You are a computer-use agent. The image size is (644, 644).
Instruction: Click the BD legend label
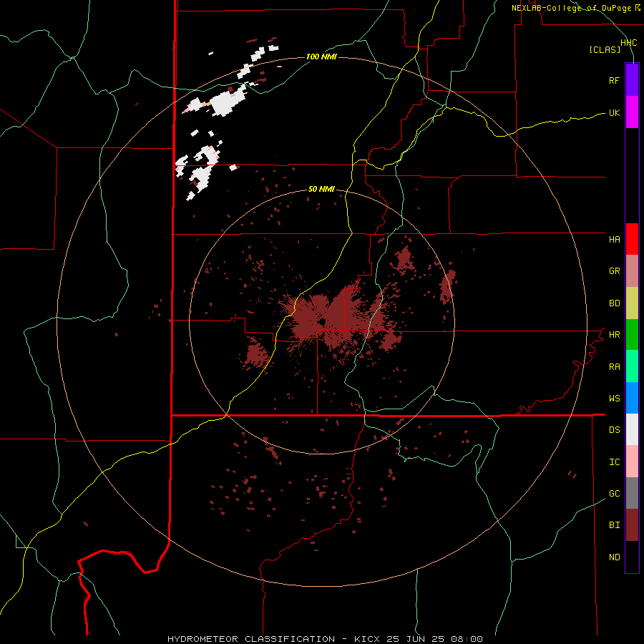(x=614, y=303)
